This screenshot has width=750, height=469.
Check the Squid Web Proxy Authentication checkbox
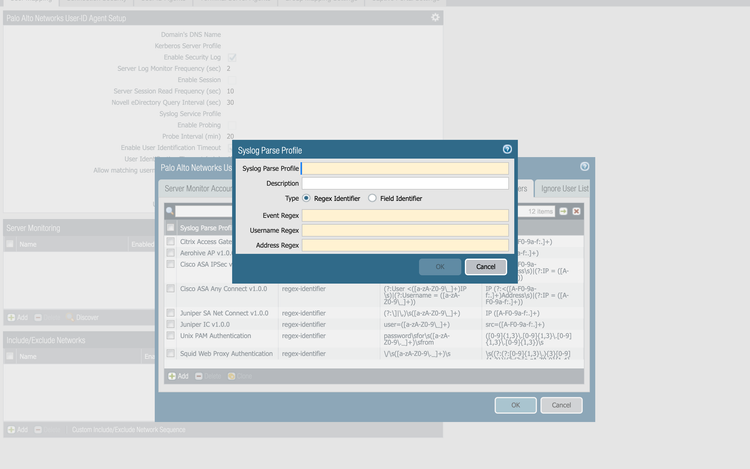point(170,353)
